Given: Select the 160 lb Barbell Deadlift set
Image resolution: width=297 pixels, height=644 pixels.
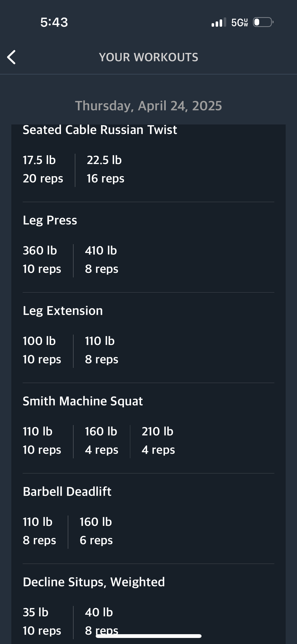Looking at the screenshot, I should (96, 531).
